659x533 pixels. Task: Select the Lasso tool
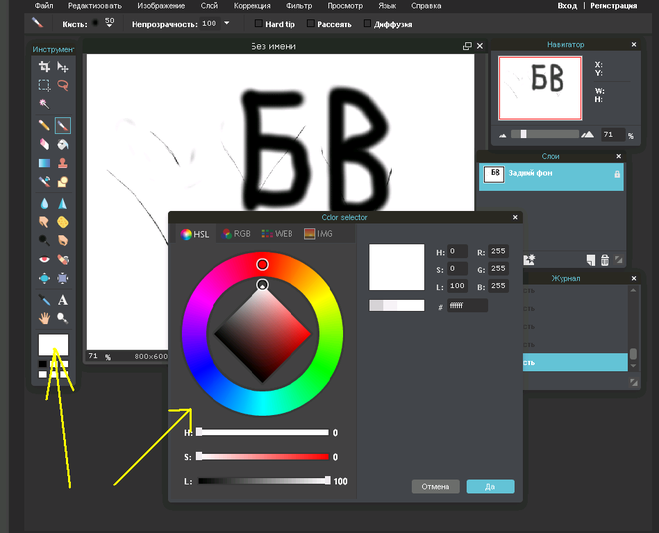click(x=63, y=85)
